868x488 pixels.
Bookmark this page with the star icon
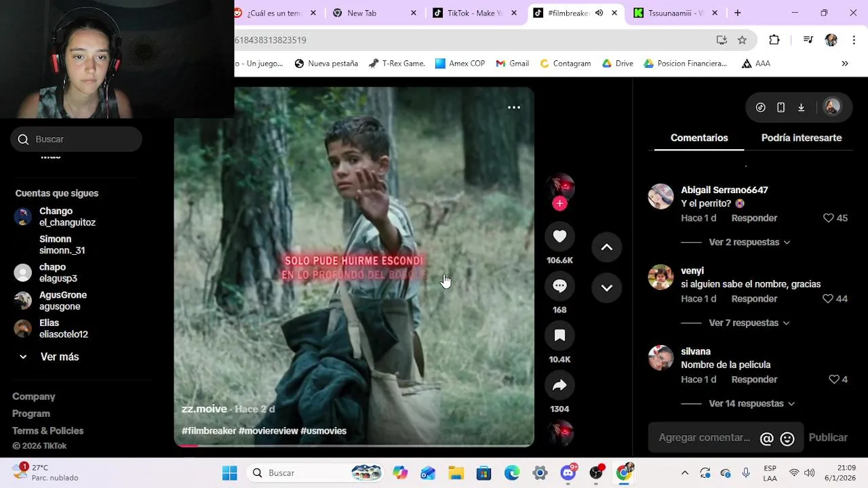(x=742, y=40)
